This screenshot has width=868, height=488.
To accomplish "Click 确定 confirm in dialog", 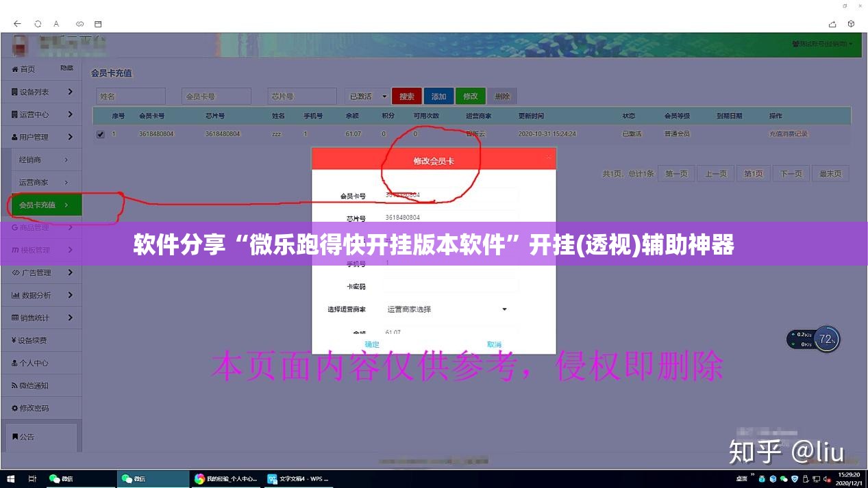I will [x=372, y=344].
